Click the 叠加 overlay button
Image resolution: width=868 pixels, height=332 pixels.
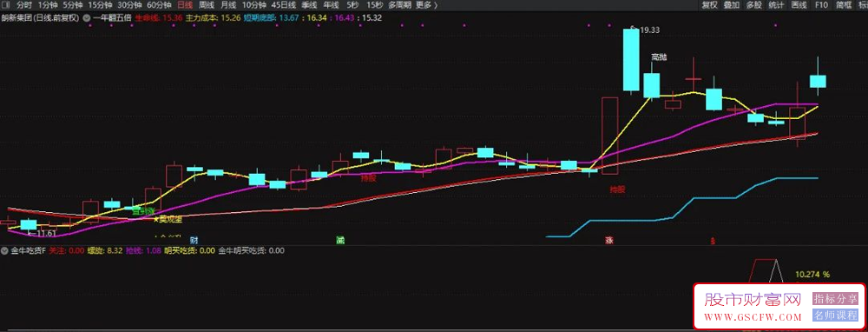coord(731,5)
